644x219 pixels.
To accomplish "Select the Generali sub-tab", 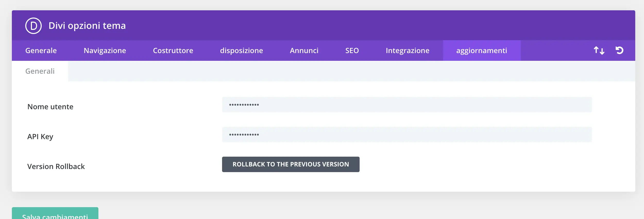I will tap(40, 71).
